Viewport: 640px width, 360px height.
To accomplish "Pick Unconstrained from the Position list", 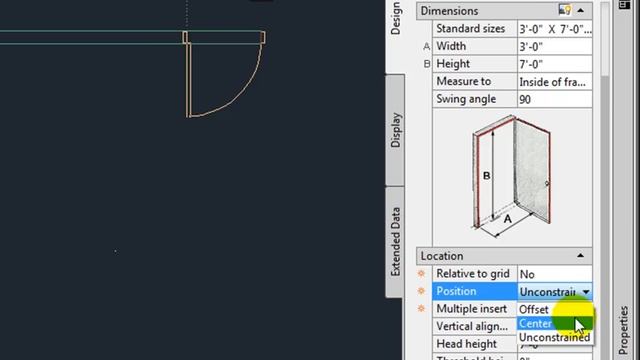I will [x=555, y=338].
